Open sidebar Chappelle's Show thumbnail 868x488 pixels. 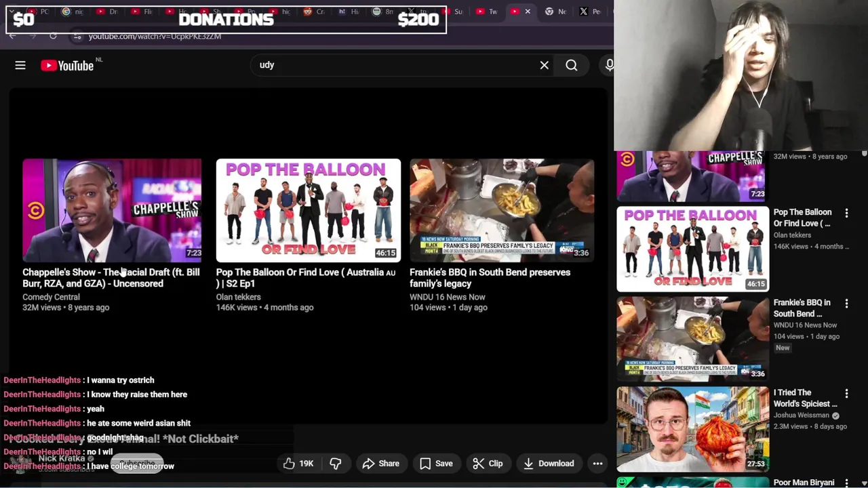692,176
